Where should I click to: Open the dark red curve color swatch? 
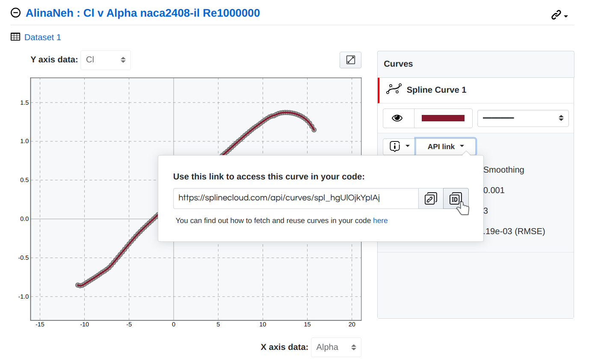pos(443,118)
